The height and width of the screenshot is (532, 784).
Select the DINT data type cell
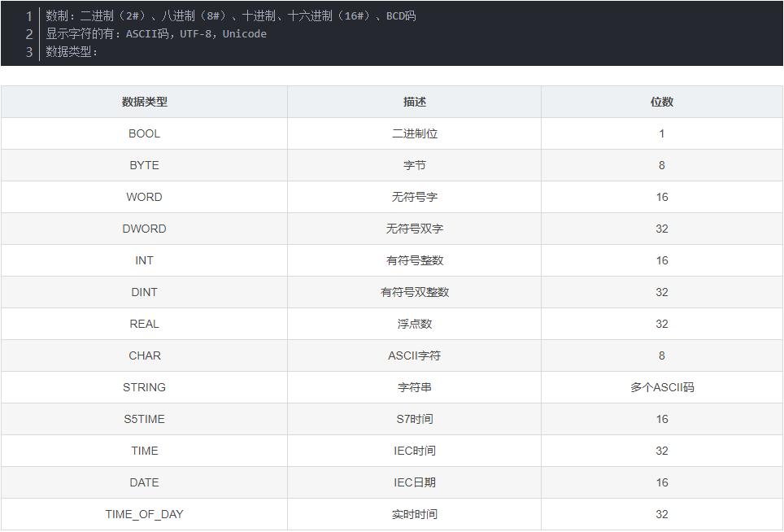coord(144,292)
